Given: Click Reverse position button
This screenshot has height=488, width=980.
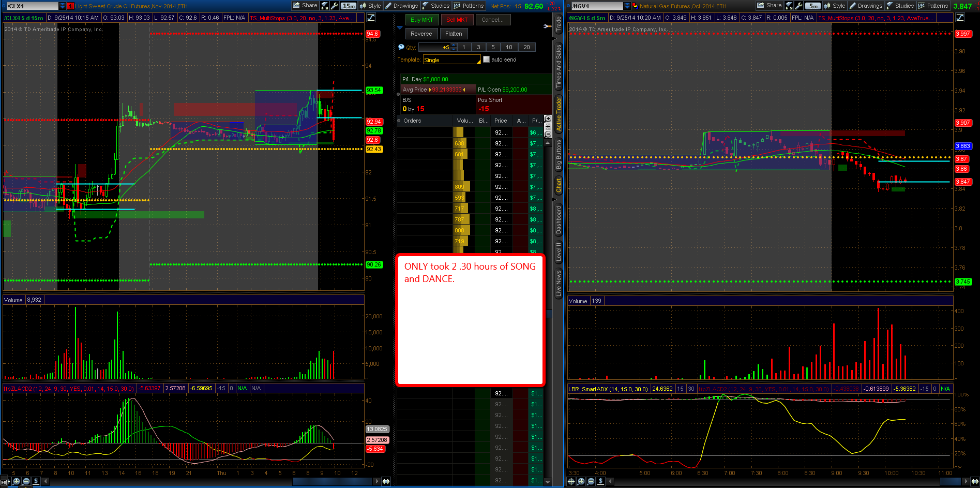Looking at the screenshot, I should [421, 34].
